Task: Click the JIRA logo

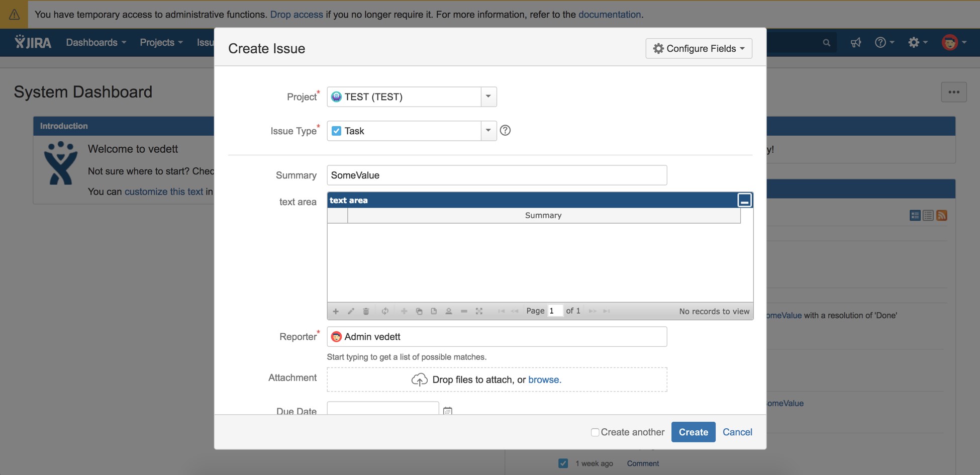Action: pos(33,42)
